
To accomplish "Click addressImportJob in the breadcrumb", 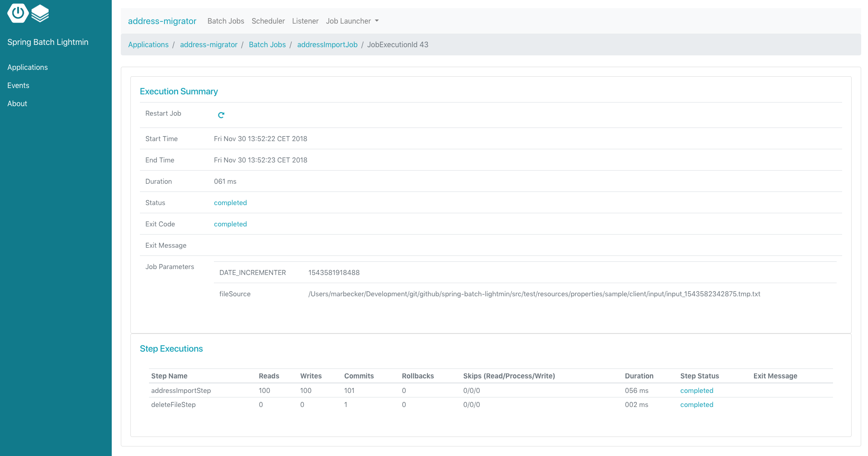I will pos(327,44).
